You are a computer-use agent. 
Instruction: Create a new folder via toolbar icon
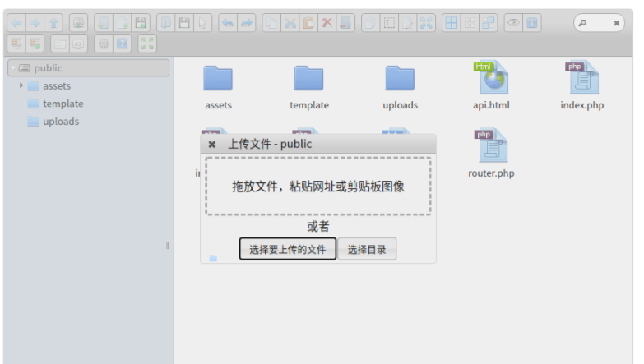pos(104,23)
